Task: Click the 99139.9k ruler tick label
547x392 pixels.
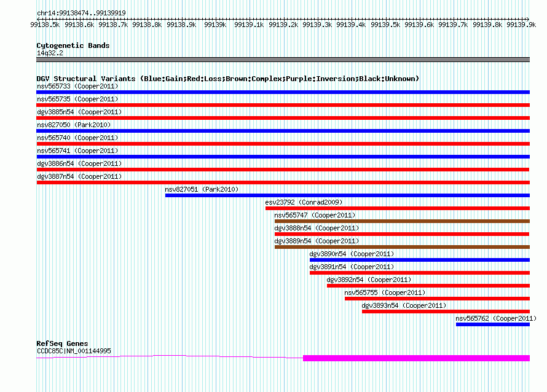Action: click(x=521, y=25)
